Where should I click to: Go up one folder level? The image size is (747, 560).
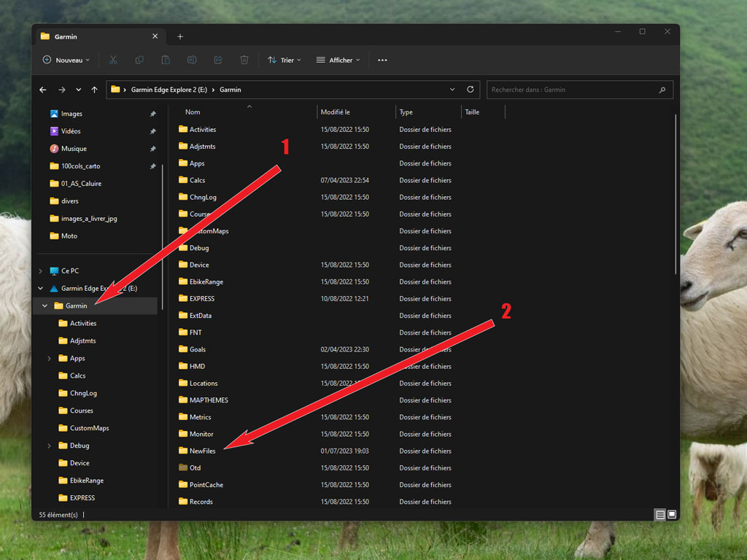point(94,90)
